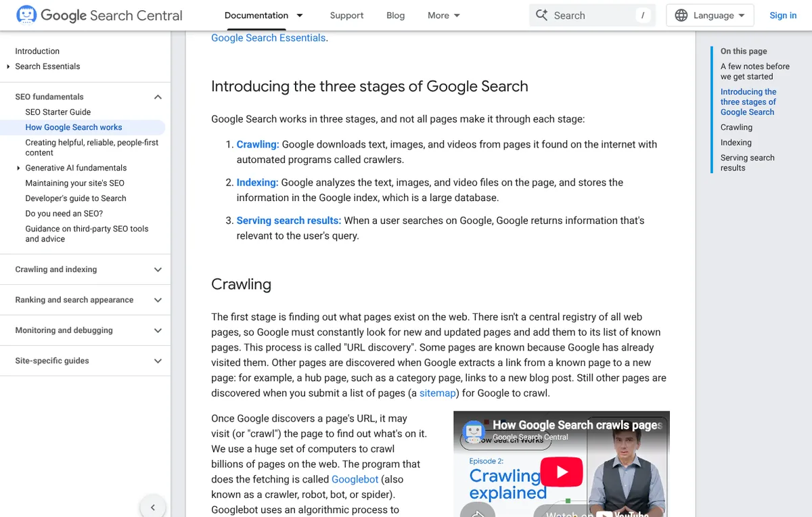The image size is (812, 517).
Task: Open SEO Starter Guide in sidebar
Action: tap(58, 112)
